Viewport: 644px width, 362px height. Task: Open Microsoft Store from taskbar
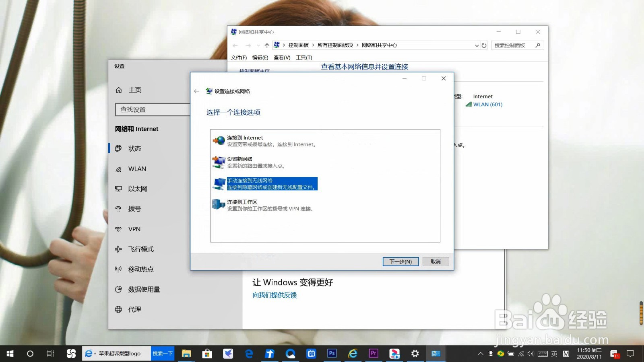tap(207, 354)
